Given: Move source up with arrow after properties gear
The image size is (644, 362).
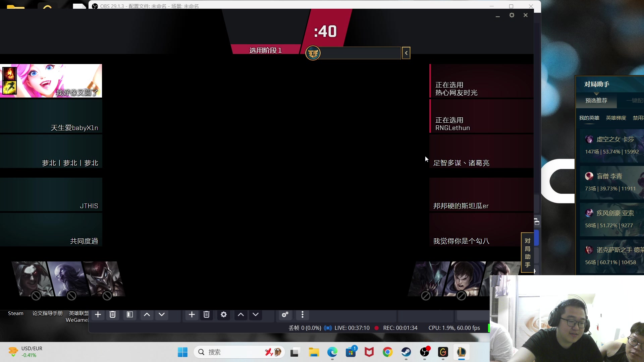Looking at the screenshot, I should [x=241, y=314].
